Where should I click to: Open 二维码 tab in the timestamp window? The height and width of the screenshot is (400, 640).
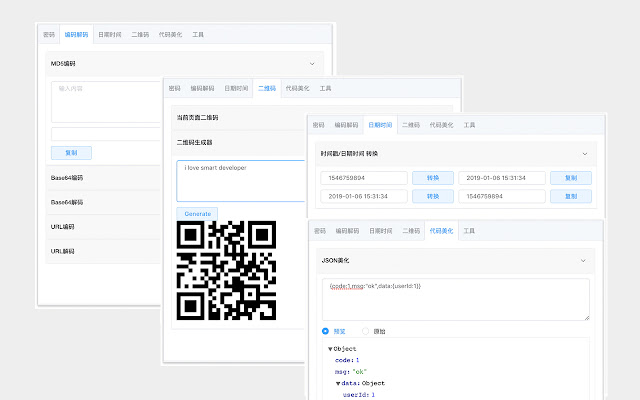[411, 125]
